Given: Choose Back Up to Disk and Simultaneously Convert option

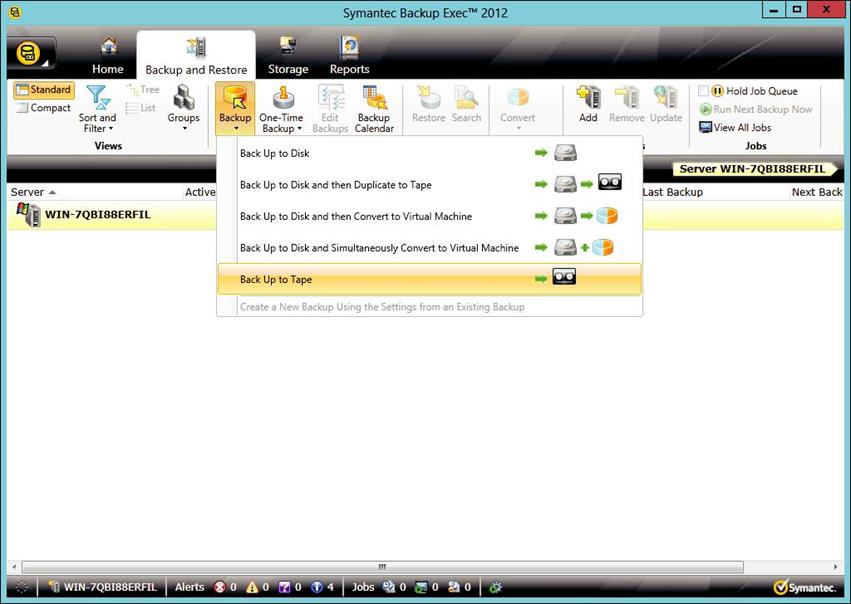Looking at the screenshot, I should (429, 247).
